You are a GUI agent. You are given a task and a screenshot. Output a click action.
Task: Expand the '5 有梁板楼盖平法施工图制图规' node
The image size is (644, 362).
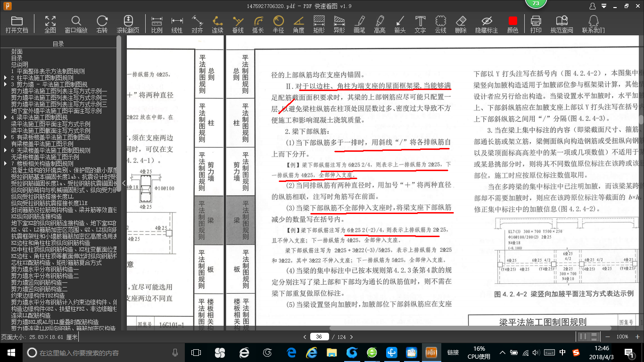tap(6, 137)
